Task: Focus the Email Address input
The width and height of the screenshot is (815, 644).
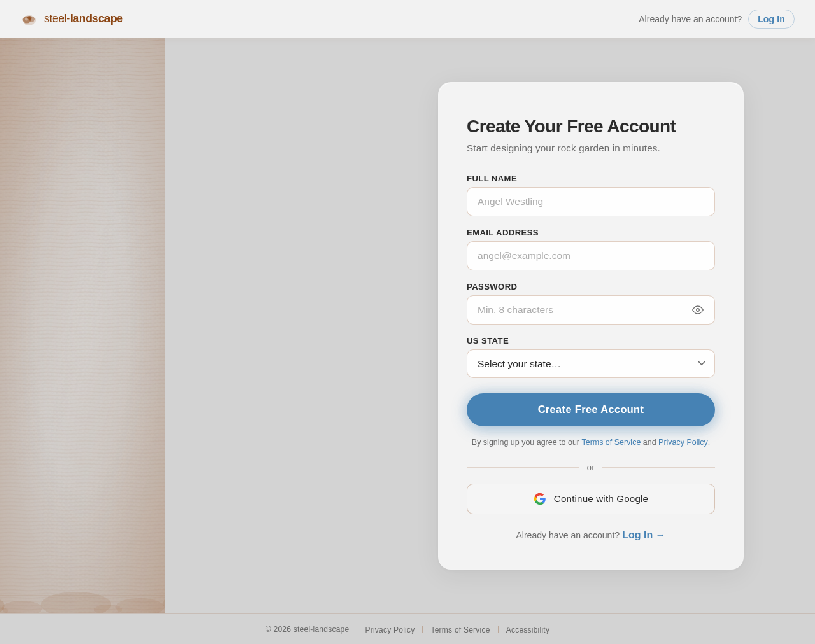Action: (591, 256)
